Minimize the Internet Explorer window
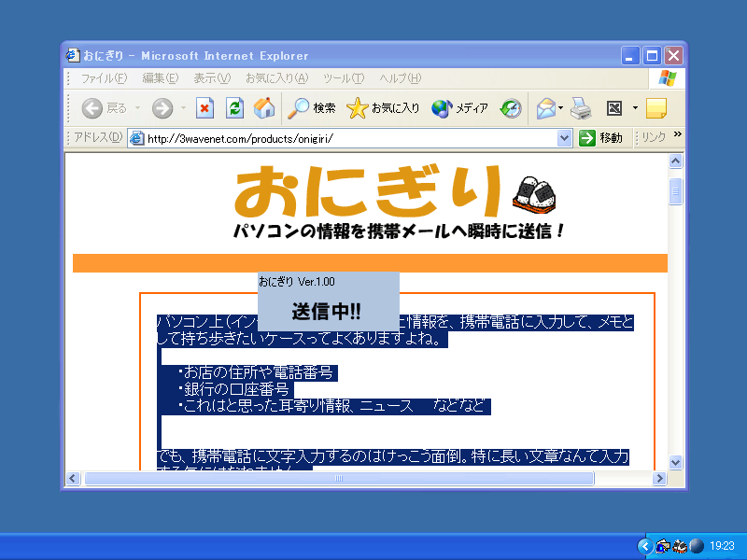 (629, 56)
